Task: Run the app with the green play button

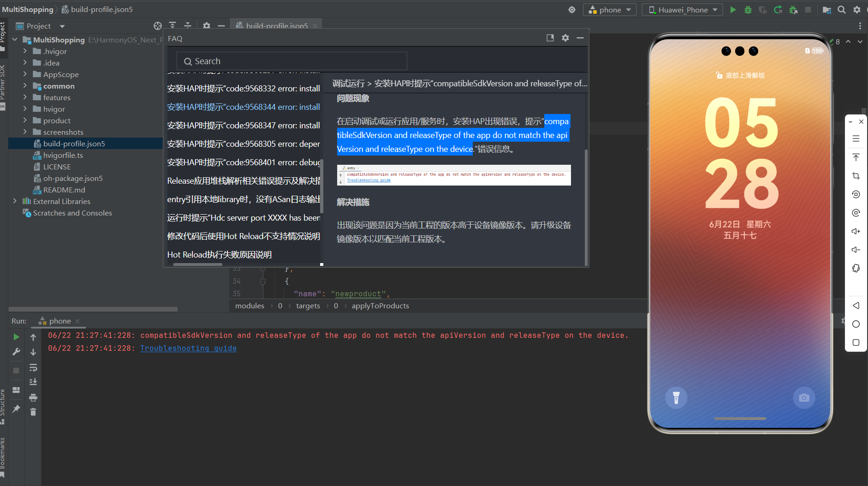Action: pyautogui.click(x=733, y=10)
